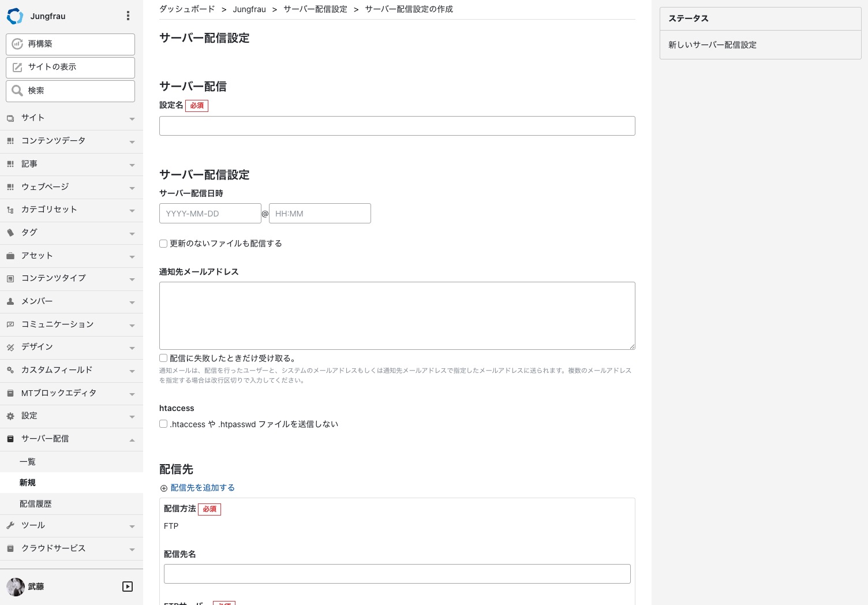The image size is (868, 605).
Task: Go to Jungfrau breadcrumb link
Action: pos(249,9)
